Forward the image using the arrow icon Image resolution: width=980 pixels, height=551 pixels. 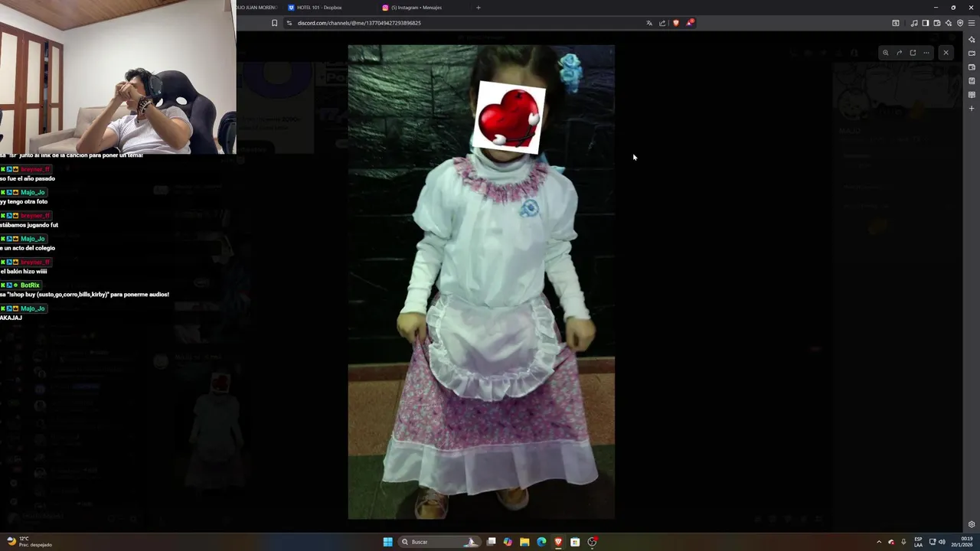click(x=899, y=53)
